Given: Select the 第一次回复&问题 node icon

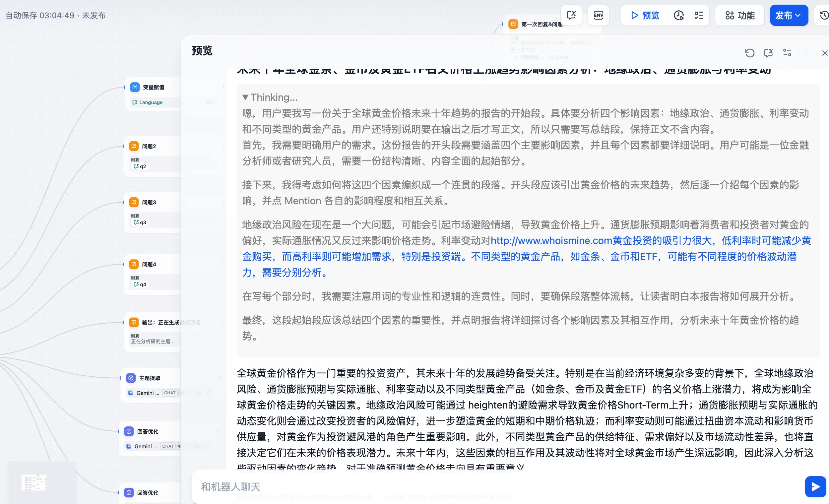Looking at the screenshot, I should [x=513, y=24].
